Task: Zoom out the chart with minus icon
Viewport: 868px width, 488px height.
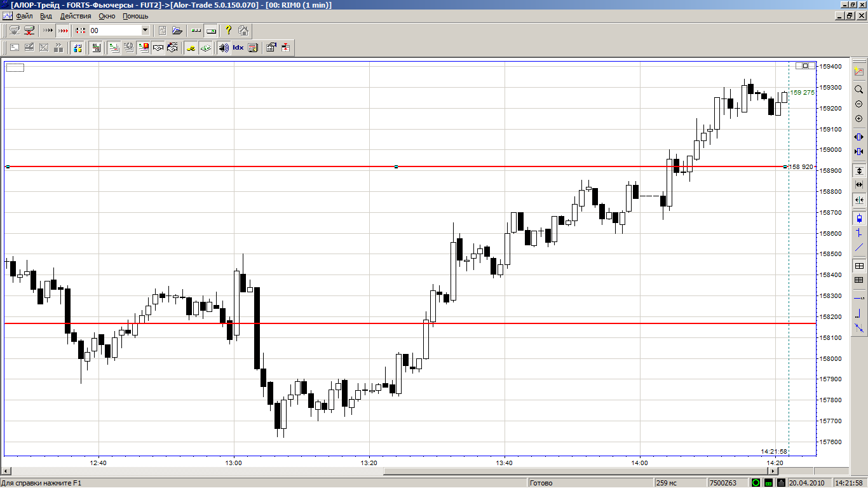Action: [x=859, y=104]
